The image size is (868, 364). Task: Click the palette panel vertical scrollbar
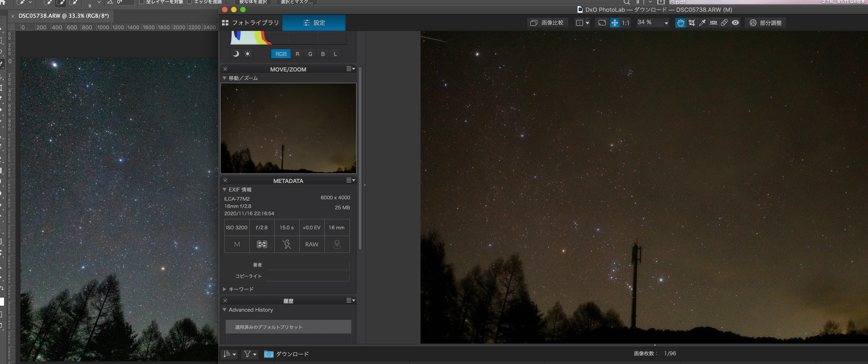[360, 158]
